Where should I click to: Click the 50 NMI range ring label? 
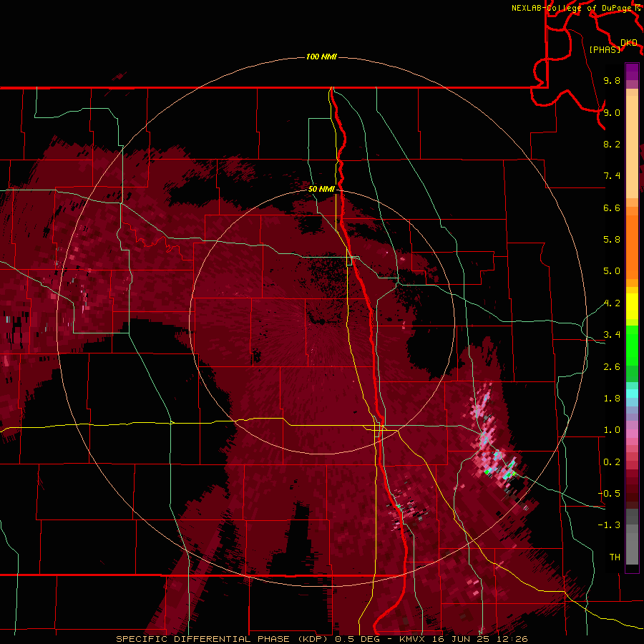pyautogui.click(x=321, y=189)
